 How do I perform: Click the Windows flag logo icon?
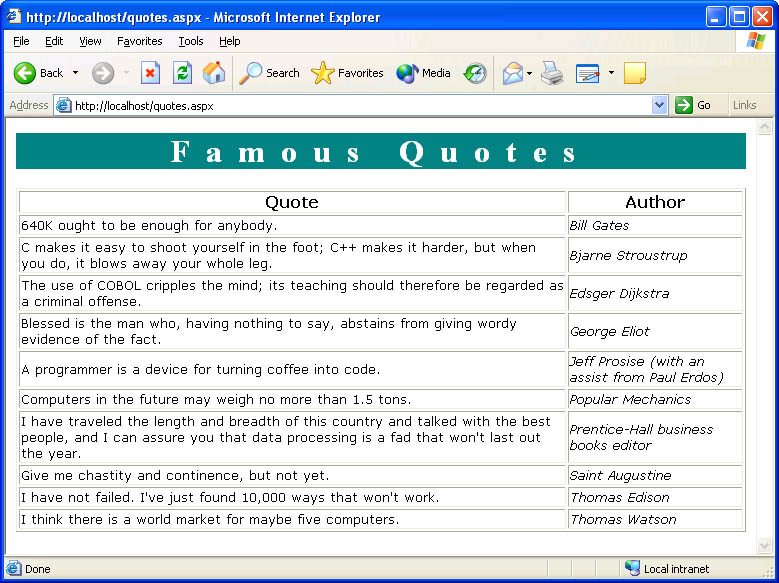[x=756, y=41]
